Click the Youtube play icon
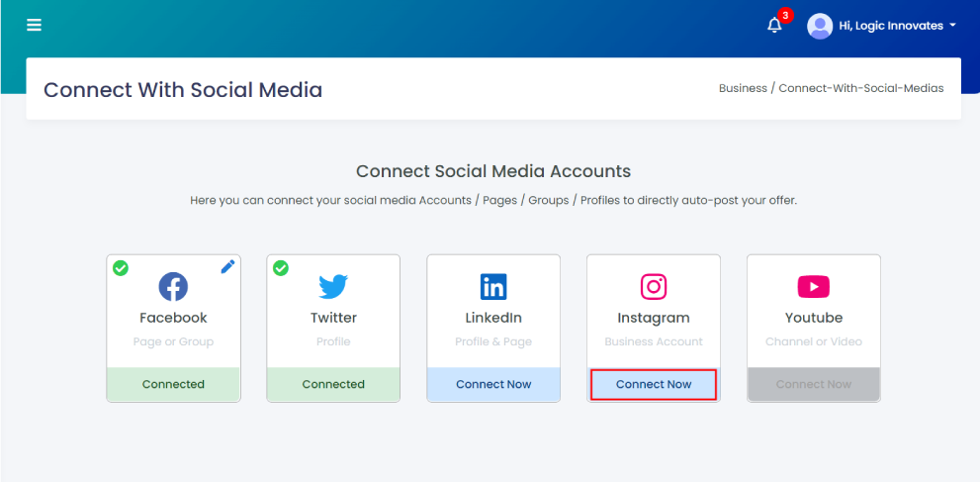Viewport: 980px width, 482px height. pyautogui.click(x=813, y=287)
